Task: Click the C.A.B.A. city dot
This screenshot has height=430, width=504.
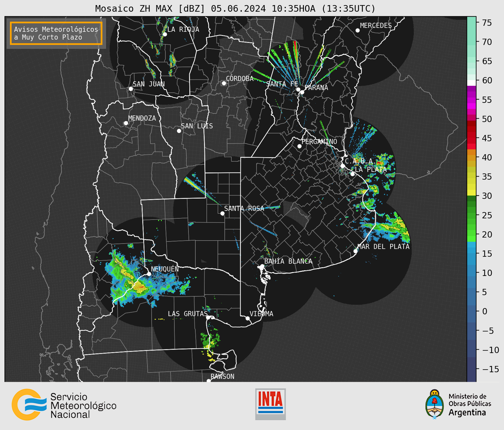Action: coord(343,166)
